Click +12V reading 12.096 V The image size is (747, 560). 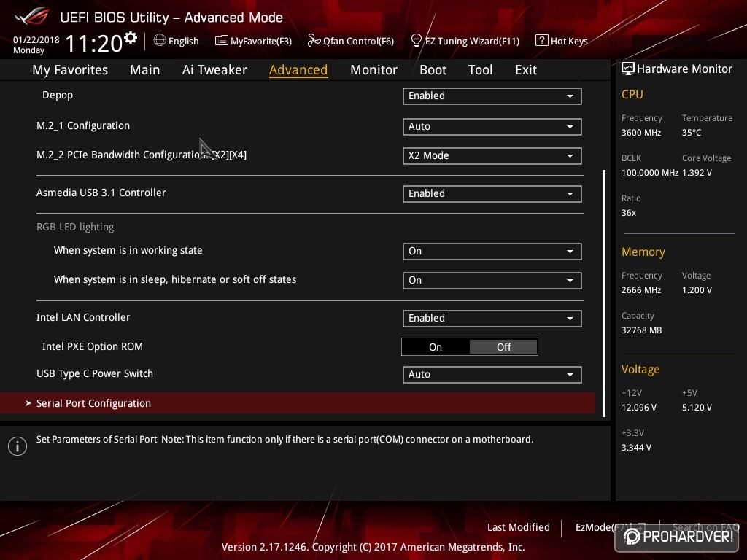click(639, 408)
